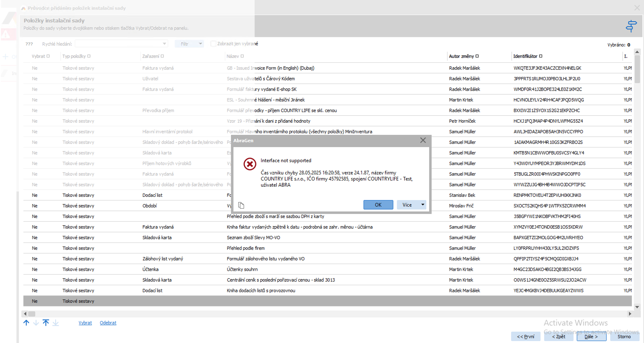Click the horizontal scrollbar's right arrow

coord(630,314)
